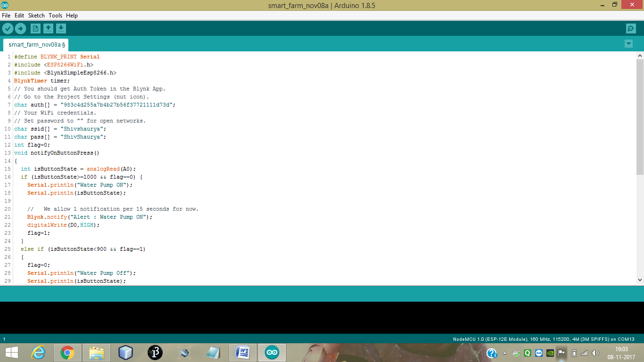This screenshot has height=362, width=644.
Task: Show hidden system tray icons
Action: (505, 353)
